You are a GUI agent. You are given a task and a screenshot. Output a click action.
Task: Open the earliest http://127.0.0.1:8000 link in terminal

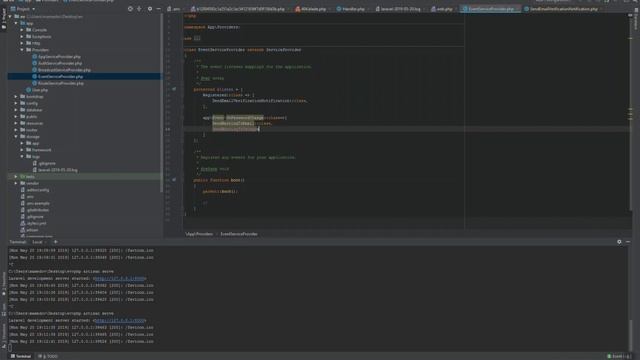click(x=119, y=278)
